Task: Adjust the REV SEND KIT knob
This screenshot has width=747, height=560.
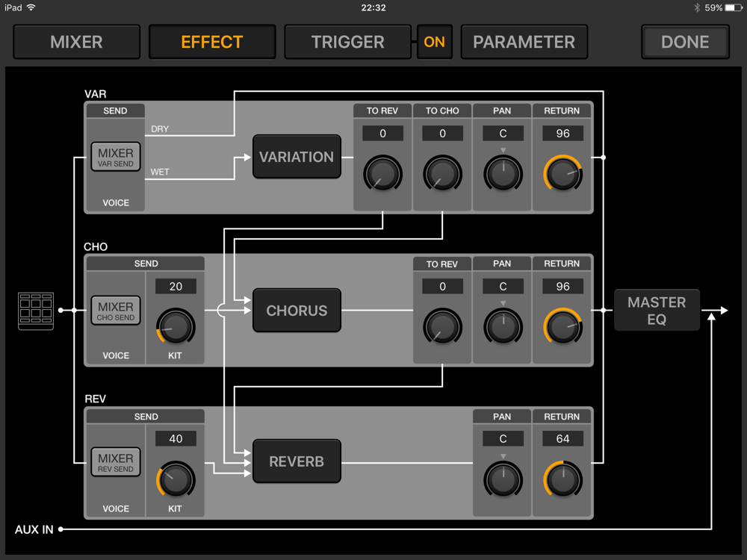Action: tap(176, 480)
